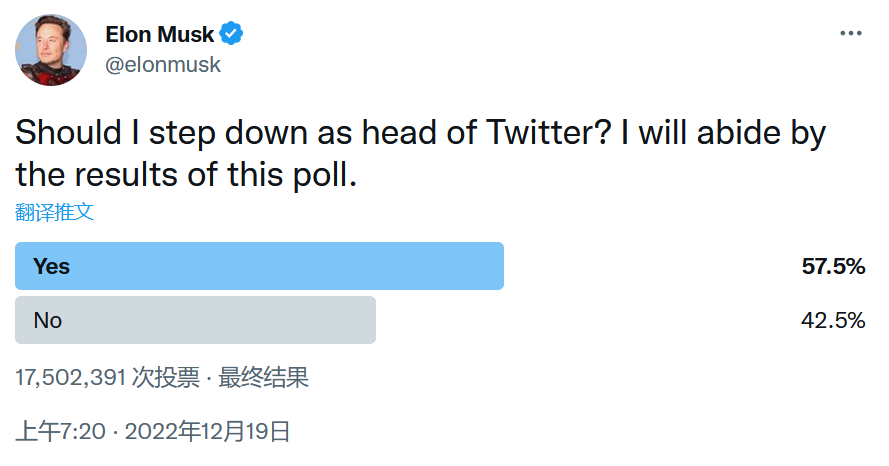This screenshot has width=889, height=466.
Task: Click the 57.5% poll result
Action: pyautogui.click(x=832, y=266)
